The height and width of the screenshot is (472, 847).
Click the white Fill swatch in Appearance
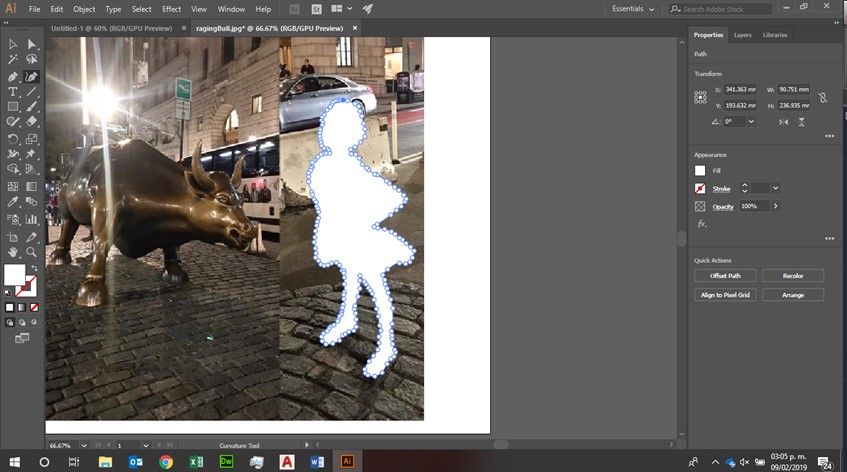point(700,171)
